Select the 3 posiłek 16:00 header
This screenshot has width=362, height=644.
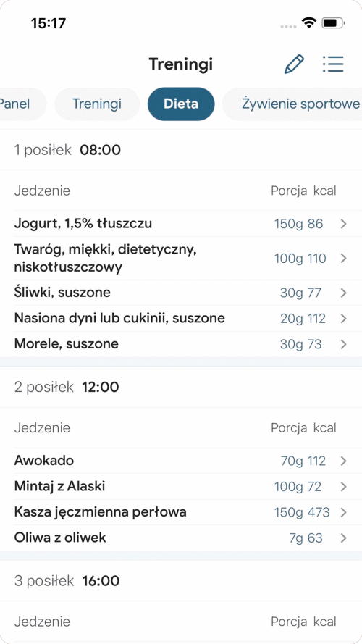pos(181,581)
